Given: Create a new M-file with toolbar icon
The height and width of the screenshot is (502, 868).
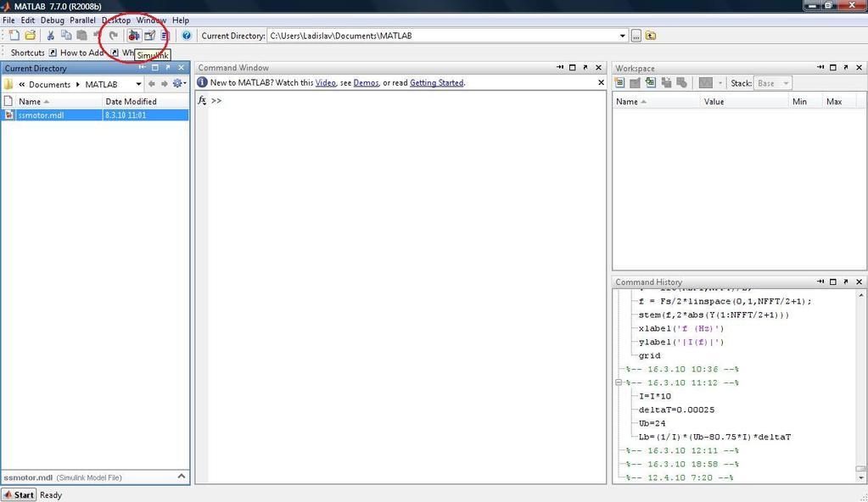Looking at the screenshot, I should point(14,36).
